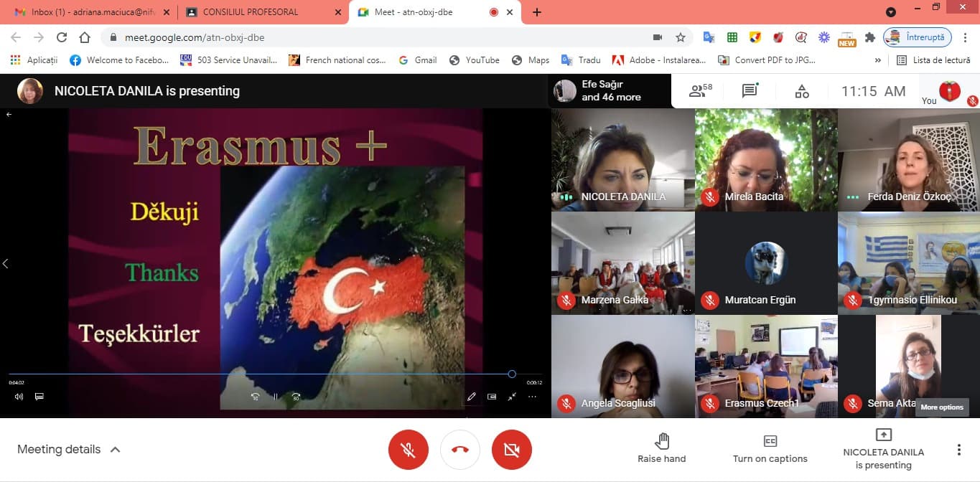Click the You self-view avatar

[x=949, y=91]
